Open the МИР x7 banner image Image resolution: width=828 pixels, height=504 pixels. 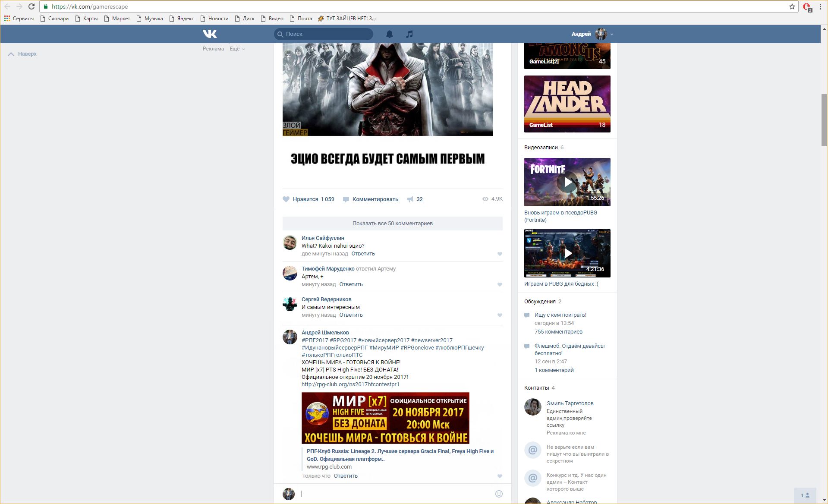385,418
